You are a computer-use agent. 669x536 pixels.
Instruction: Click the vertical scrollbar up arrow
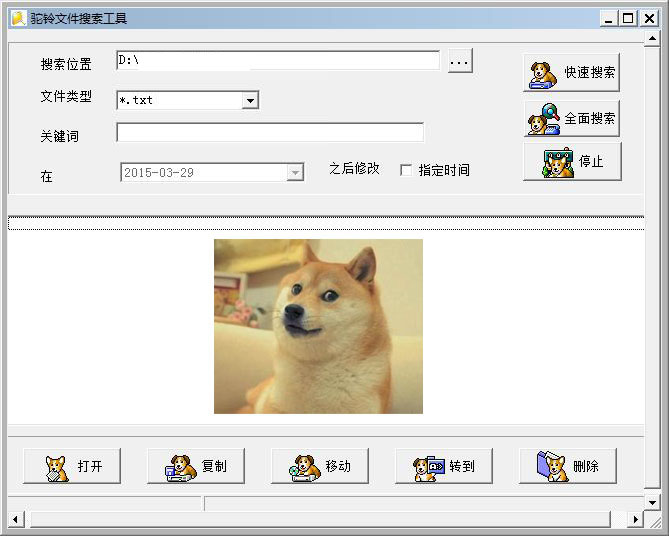[652, 39]
